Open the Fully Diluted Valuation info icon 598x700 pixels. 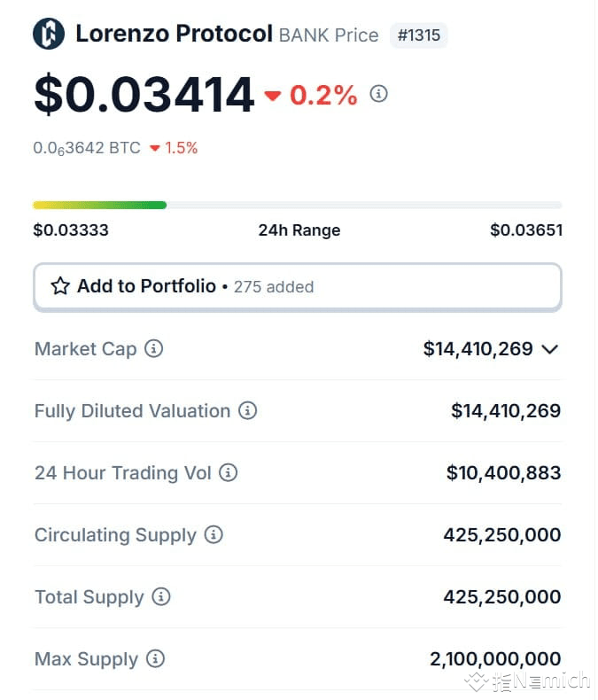click(247, 410)
